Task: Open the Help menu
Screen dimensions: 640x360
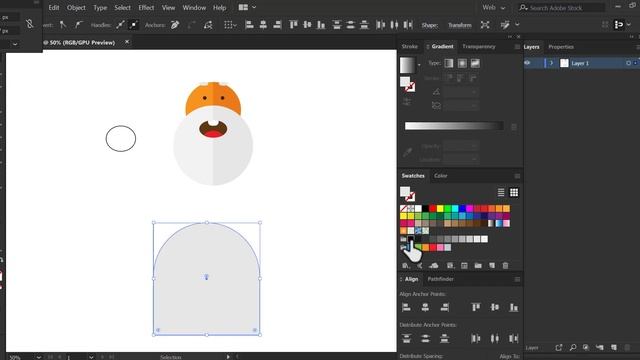Action: [x=219, y=7]
